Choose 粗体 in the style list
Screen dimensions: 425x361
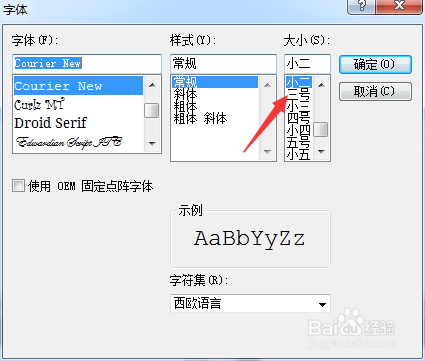coord(215,106)
